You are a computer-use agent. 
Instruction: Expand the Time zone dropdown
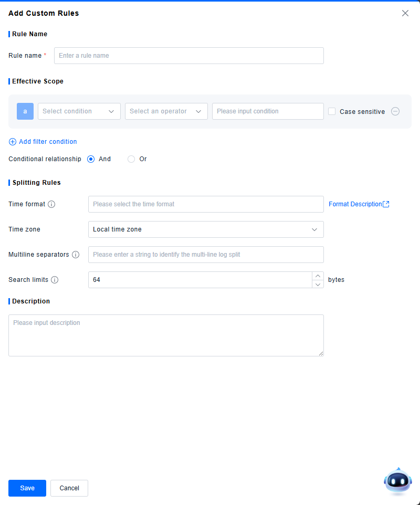tap(206, 229)
